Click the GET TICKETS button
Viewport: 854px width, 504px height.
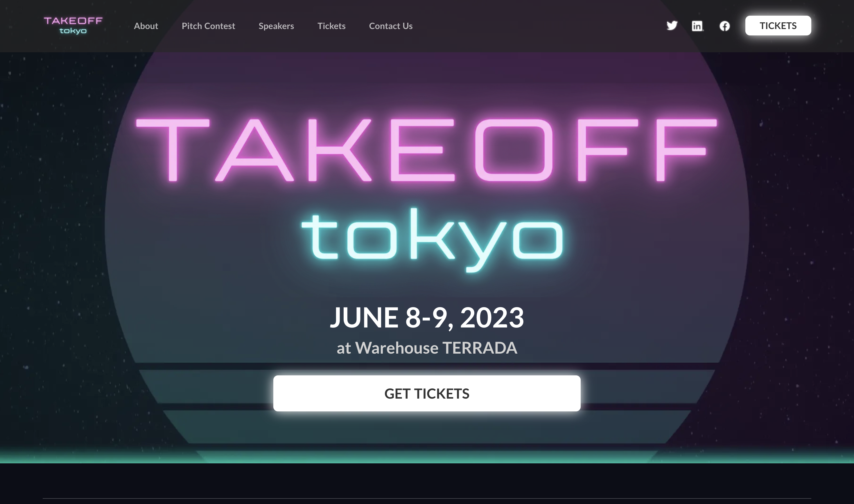pyautogui.click(x=427, y=393)
